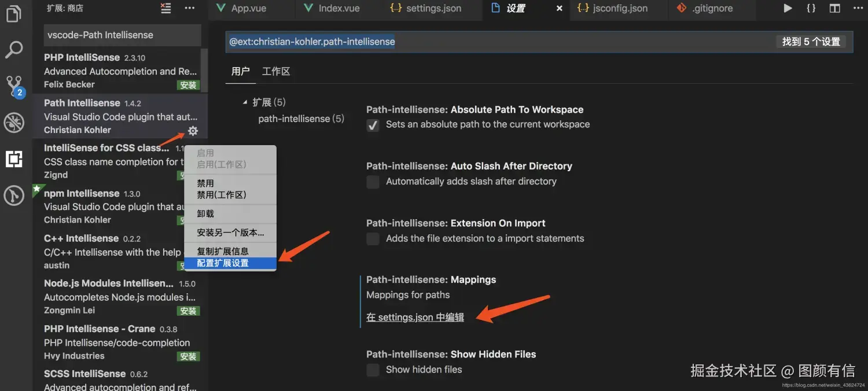The height and width of the screenshot is (391, 868).
Task: Select Path Intellisense extension entry
Action: (120, 116)
